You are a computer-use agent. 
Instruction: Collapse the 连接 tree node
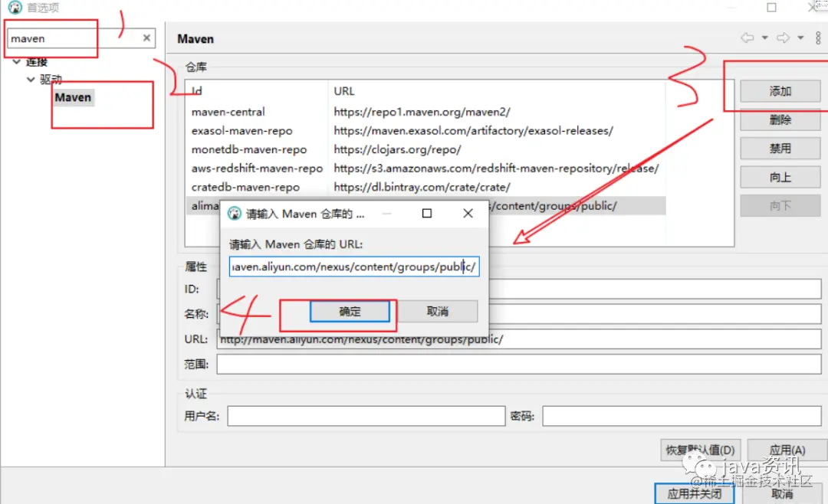(x=17, y=62)
